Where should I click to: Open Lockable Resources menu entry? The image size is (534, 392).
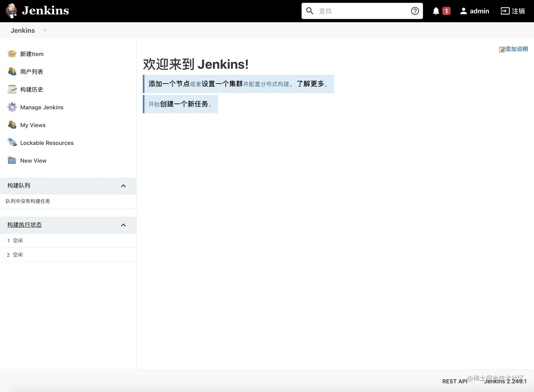click(47, 143)
